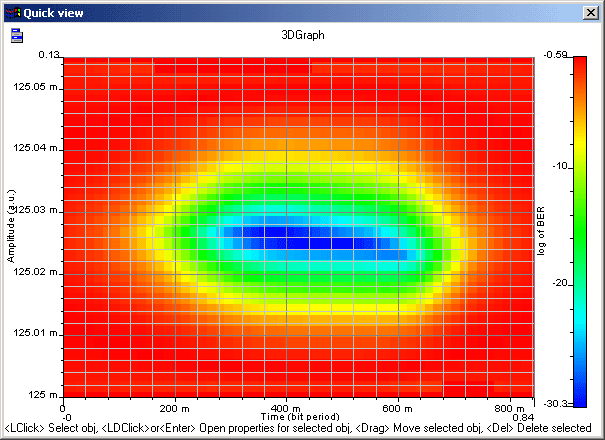
Task: Close the Quick view window
Action: tap(591, 12)
